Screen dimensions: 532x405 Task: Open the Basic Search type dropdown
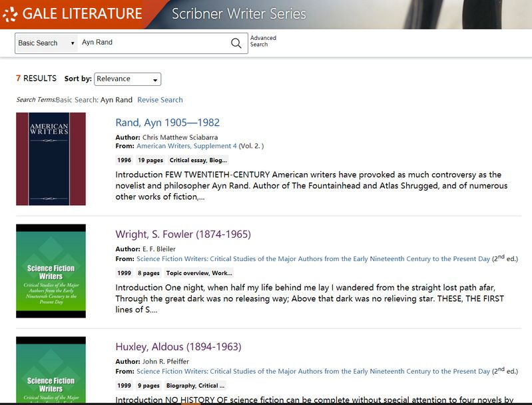[x=47, y=43]
